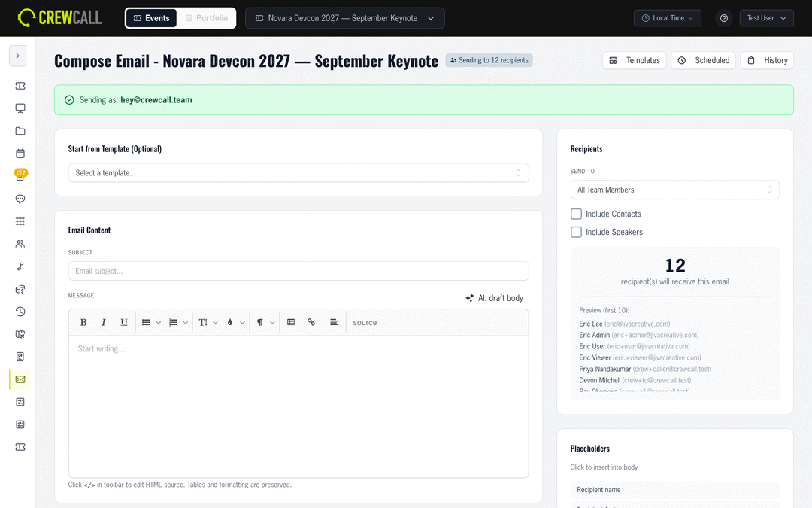Switch to the Events tab
The height and width of the screenshot is (508, 812).
pyautogui.click(x=151, y=18)
